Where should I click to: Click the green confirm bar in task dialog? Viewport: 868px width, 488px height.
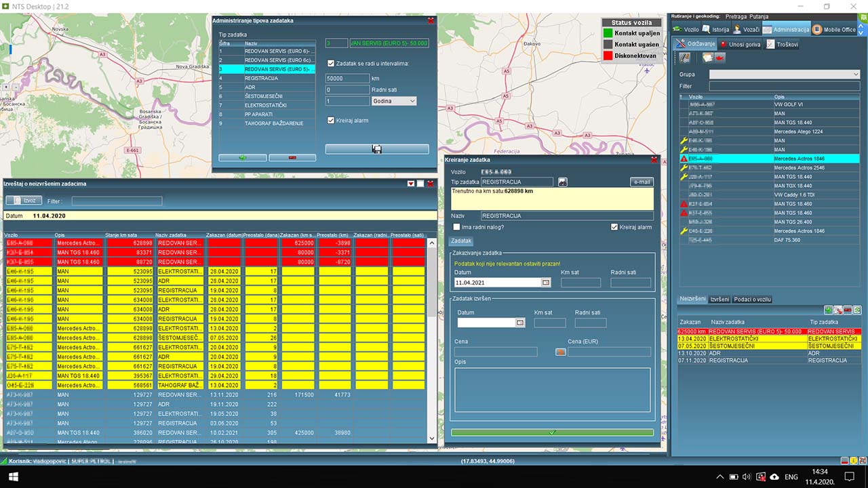pyautogui.click(x=552, y=432)
